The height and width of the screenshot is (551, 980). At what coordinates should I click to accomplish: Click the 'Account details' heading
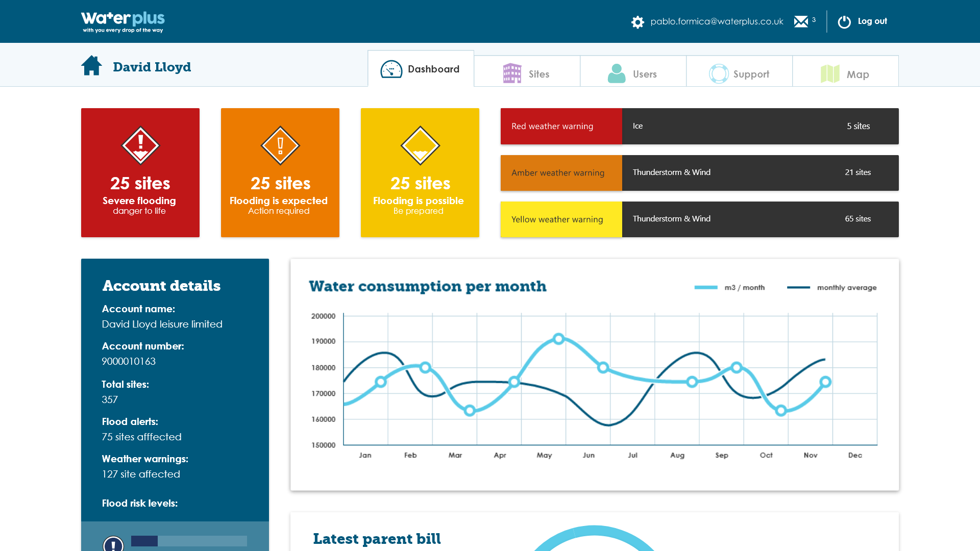pyautogui.click(x=162, y=286)
